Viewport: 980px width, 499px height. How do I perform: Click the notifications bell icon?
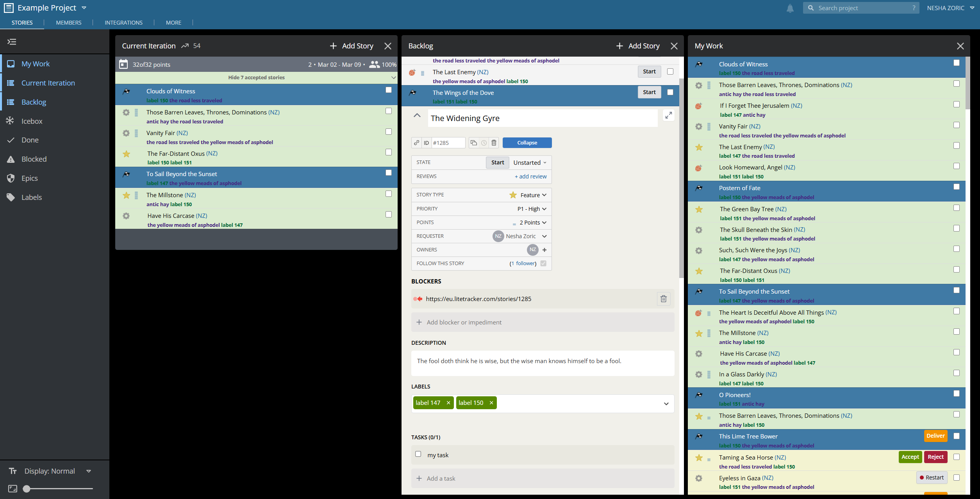pyautogui.click(x=790, y=8)
